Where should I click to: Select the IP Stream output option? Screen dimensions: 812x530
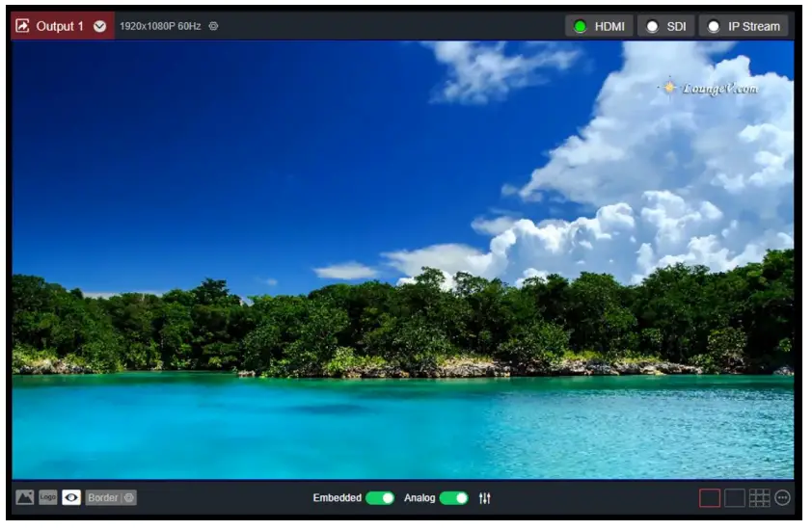(x=744, y=26)
